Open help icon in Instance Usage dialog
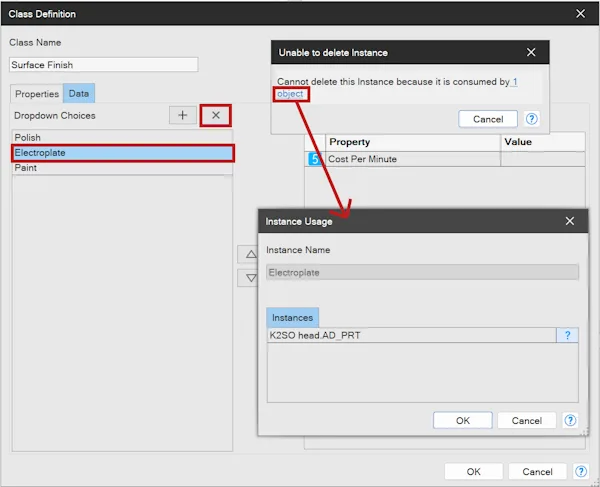 [x=570, y=420]
